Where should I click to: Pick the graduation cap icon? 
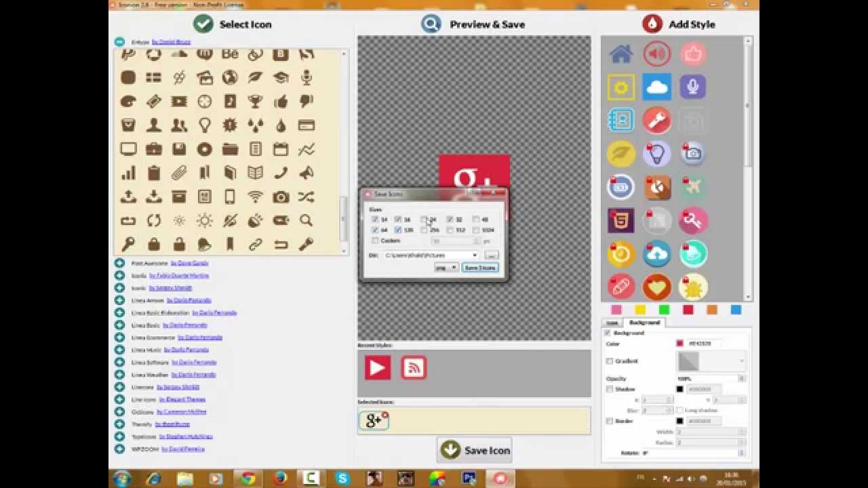click(281, 77)
